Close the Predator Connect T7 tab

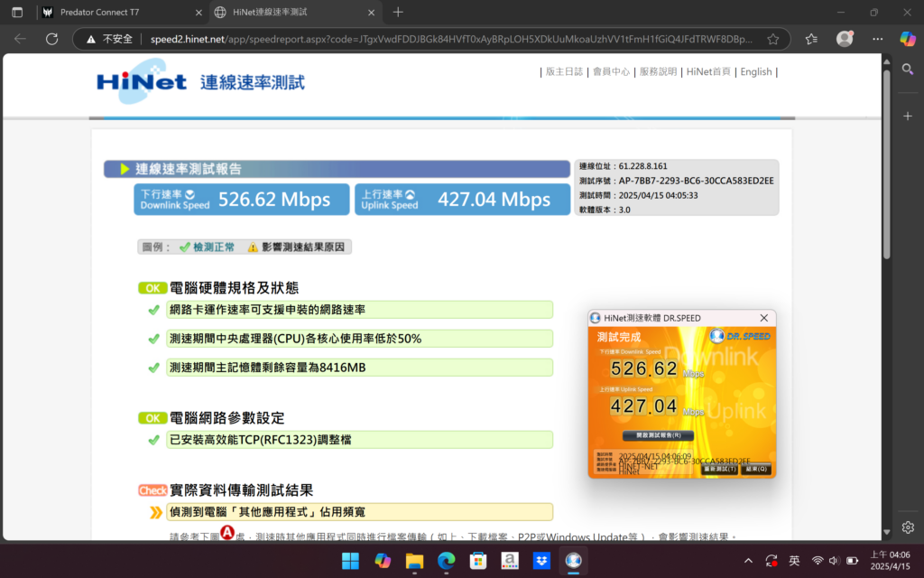point(199,13)
